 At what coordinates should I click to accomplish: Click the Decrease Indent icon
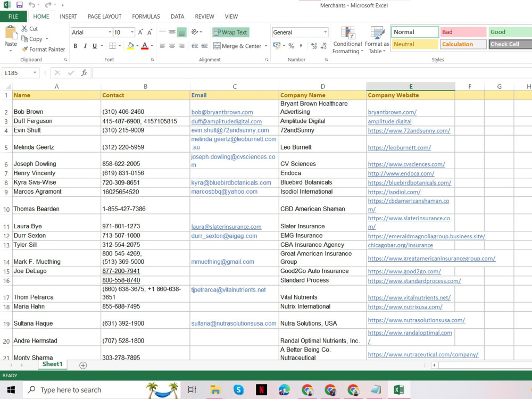tap(195, 46)
